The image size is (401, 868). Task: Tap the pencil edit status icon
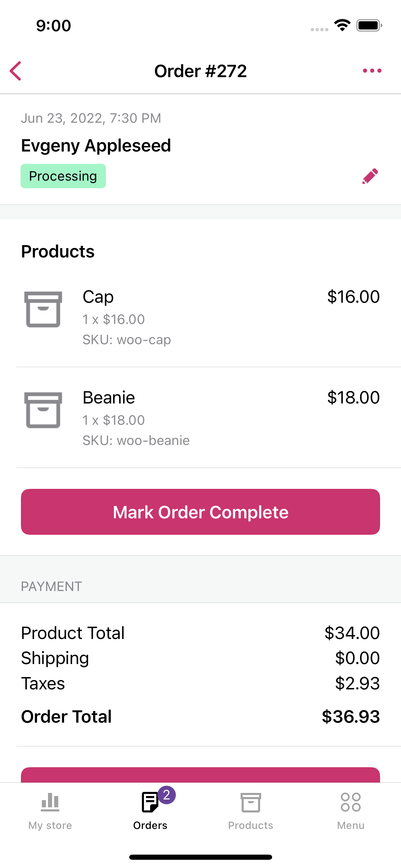370,176
